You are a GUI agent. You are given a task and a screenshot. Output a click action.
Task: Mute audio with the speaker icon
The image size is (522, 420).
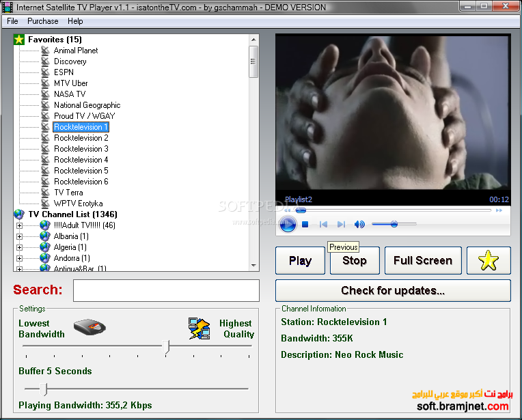pyautogui.click(x=359, y=224)
